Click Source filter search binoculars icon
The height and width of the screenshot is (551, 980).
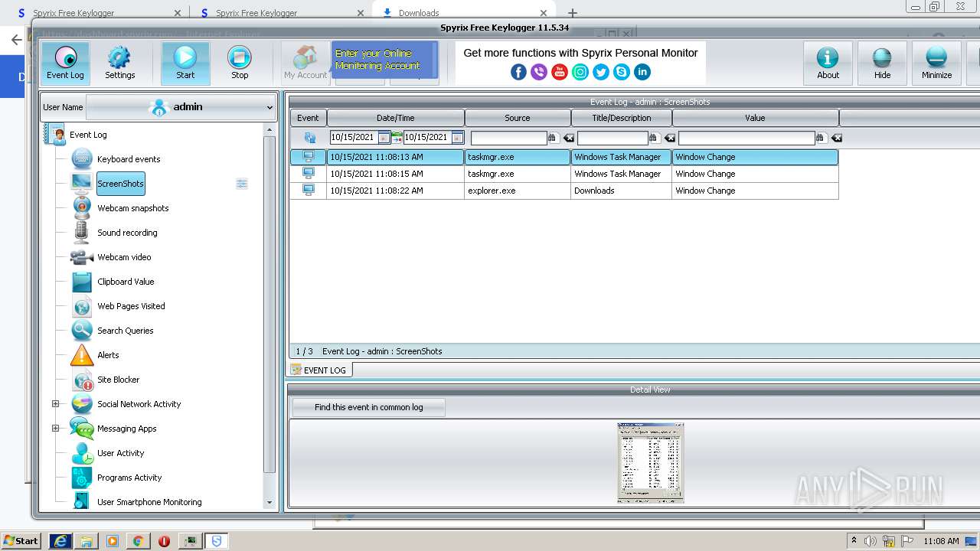(x=553, y=138)
